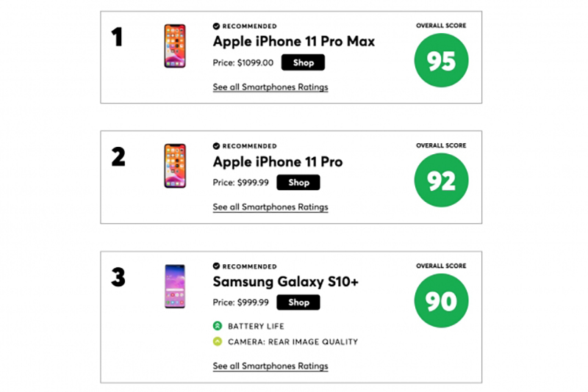Click the Camera Rear Image Quality rating icon
The width and height of the screenshot is (588, 392).
[218, 341]
